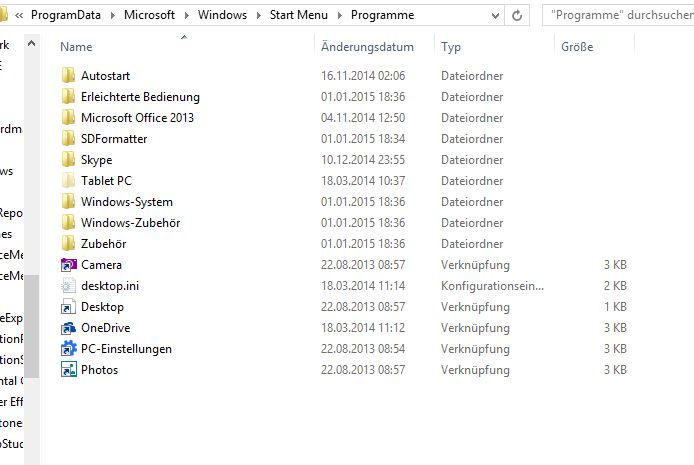The image size is (694, 465).
Task: Click 'Konfigurationsein...' type of desktop.ini
Action: point(492,286)
